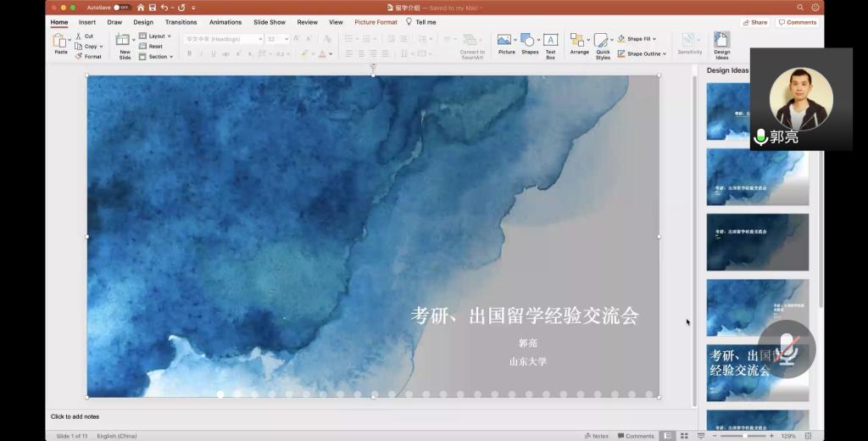This screenshot has height=441, width=868.
Task: Expand the Layout dropdown
Action: tap(159, 36)
